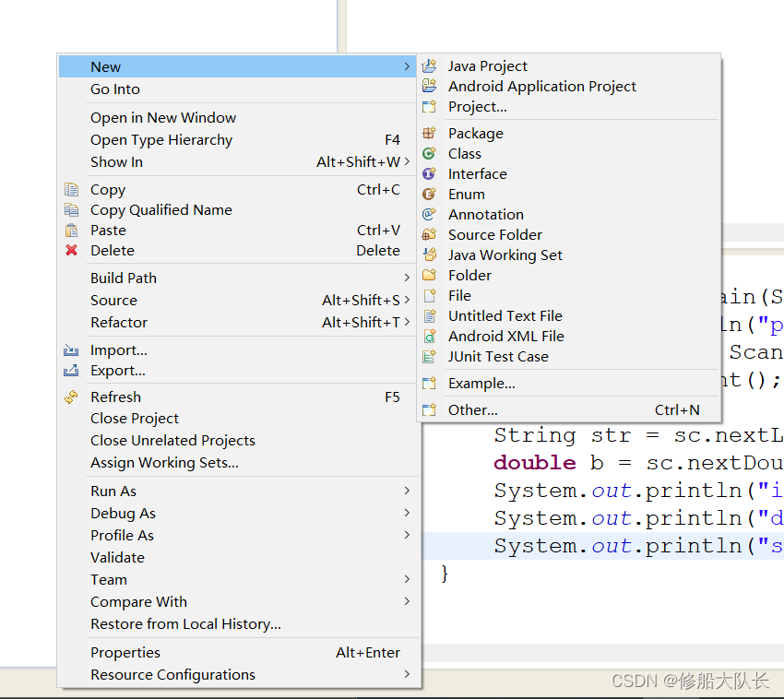Screen dimensions: 784x699
Task: Click the Source Folder icon
Action: pos(430,234)
